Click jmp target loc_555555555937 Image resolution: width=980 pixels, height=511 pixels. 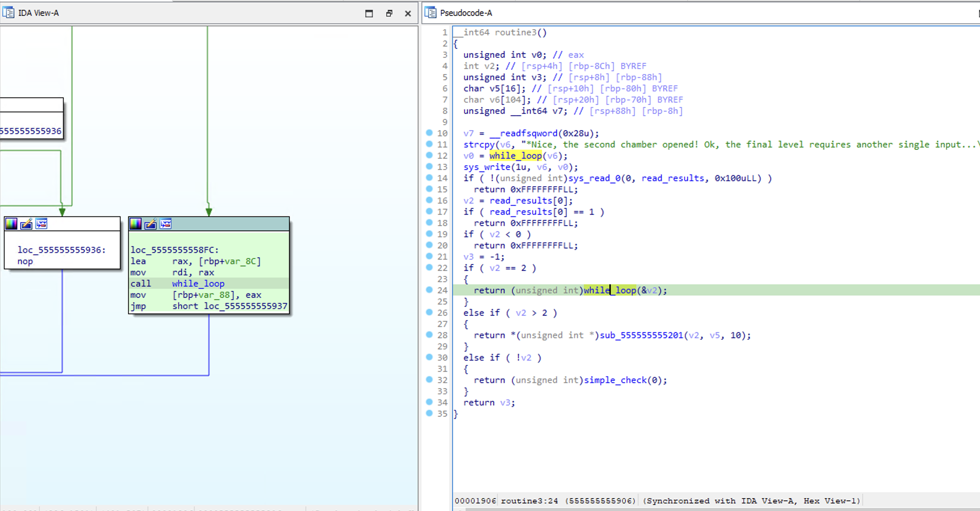click(x=246, y=306)
